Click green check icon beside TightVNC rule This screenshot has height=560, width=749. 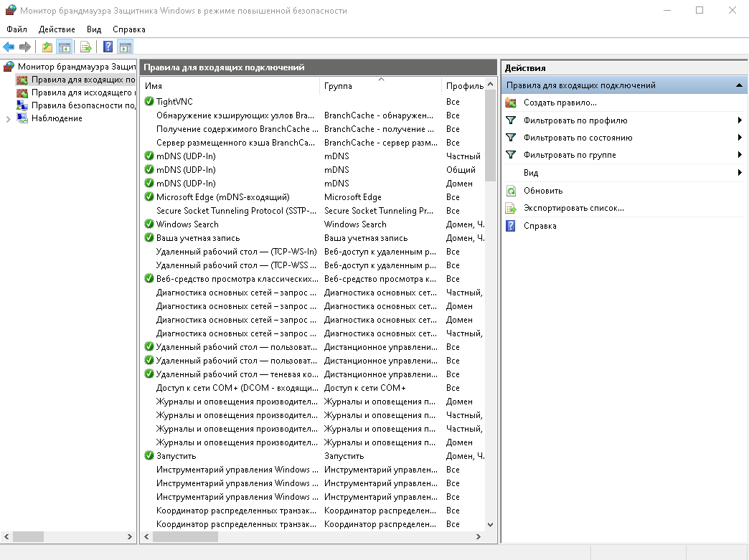point(149,102)
